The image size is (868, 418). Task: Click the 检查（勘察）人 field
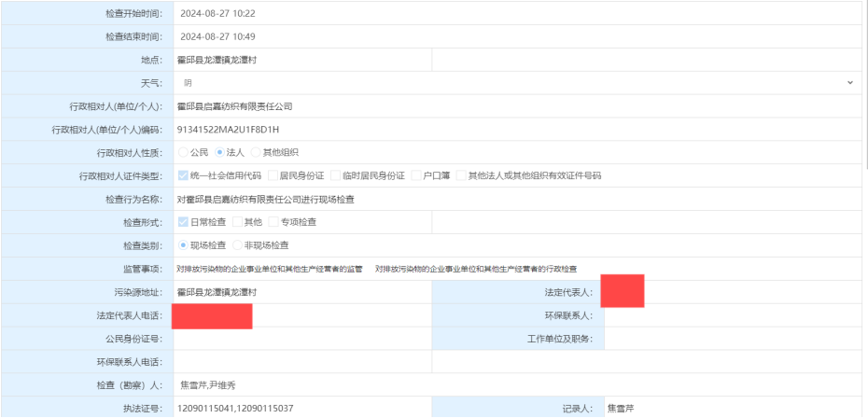[518, 384]
